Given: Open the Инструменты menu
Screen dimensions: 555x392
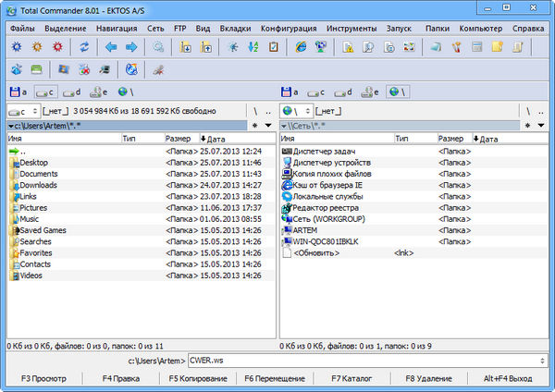Looking at the screenshot, I should coord(351,28).
